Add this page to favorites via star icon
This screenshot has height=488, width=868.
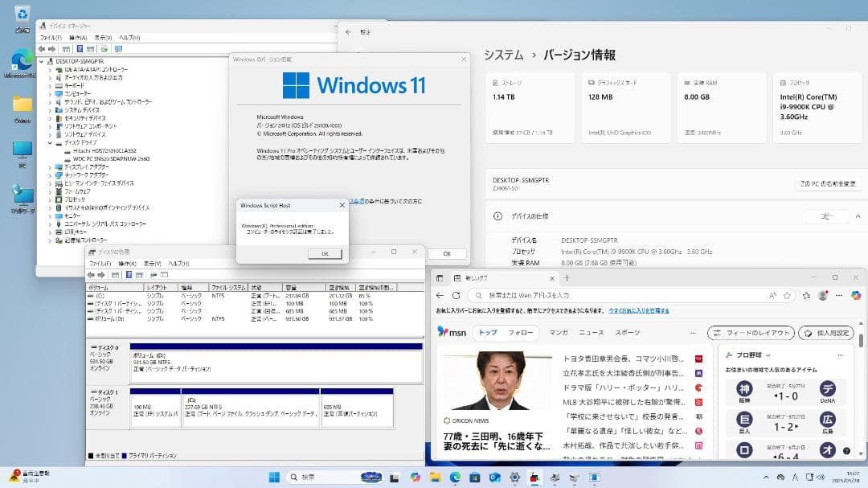click(x=788, y=295)
